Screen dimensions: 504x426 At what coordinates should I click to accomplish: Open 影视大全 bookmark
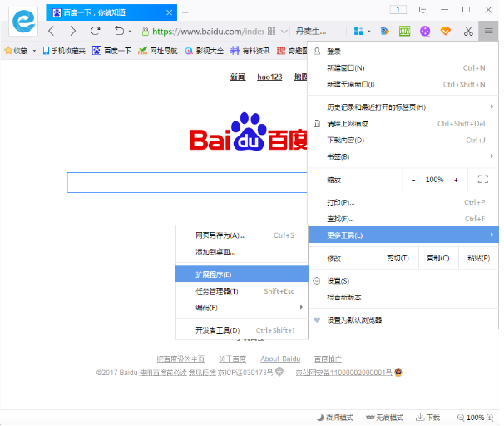click(x=204, y=51)
